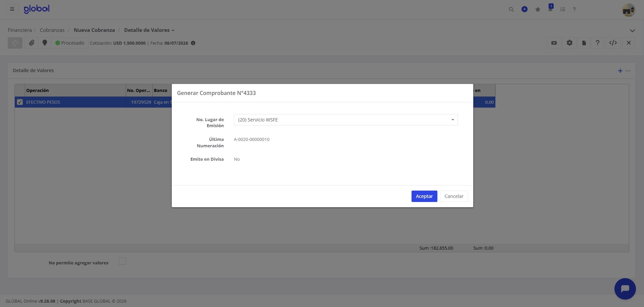Click the Aceptar button
Viewport: 644px width, 307px height.
[424, 196]
